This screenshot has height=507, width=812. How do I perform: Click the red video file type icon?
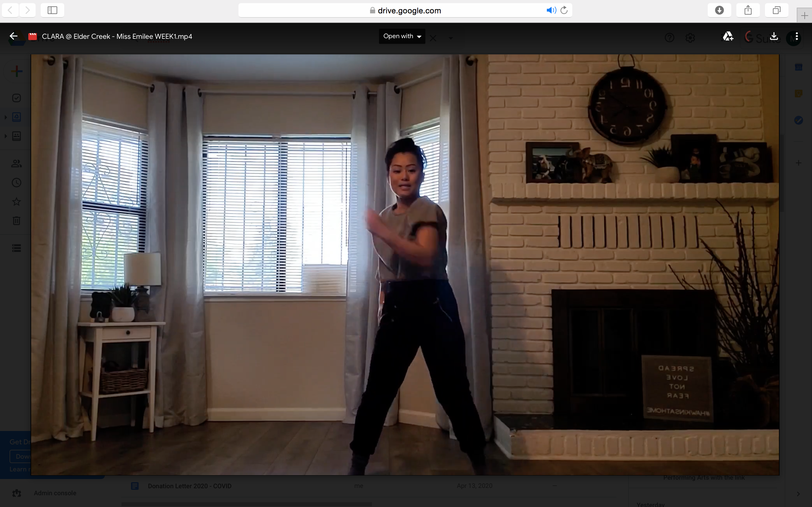point(32,37)
